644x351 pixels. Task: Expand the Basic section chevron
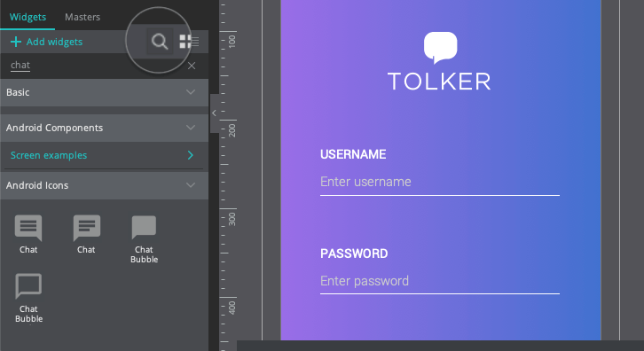(x=191, y=92)
